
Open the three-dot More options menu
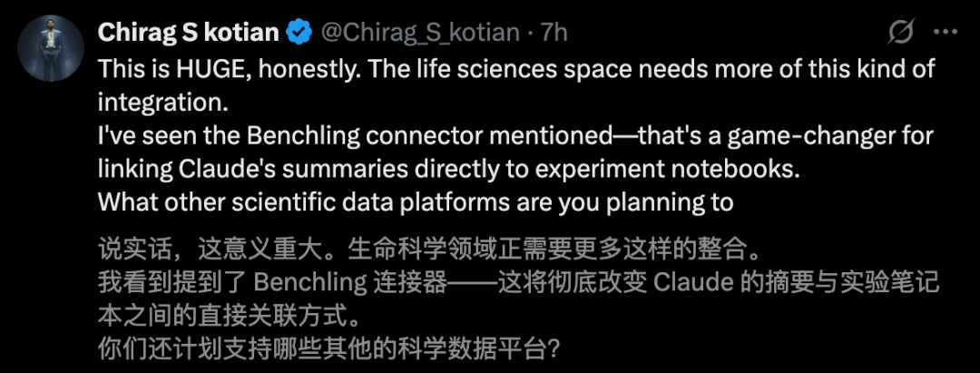(945, 34)
